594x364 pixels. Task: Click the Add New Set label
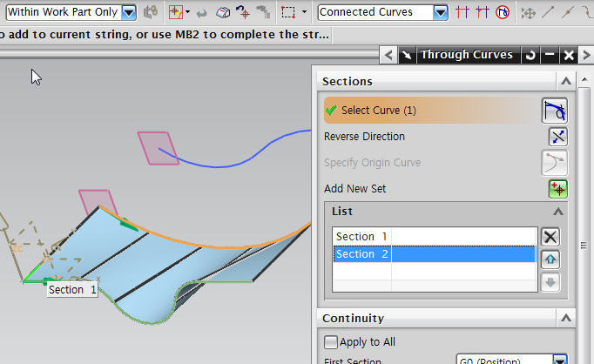pyautogui.click(x=355, y=189)
